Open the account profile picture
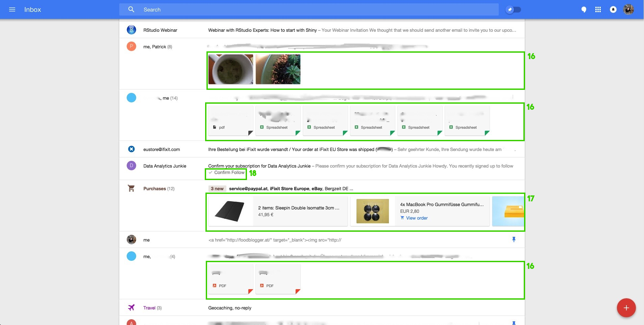 tap(628, 9)
